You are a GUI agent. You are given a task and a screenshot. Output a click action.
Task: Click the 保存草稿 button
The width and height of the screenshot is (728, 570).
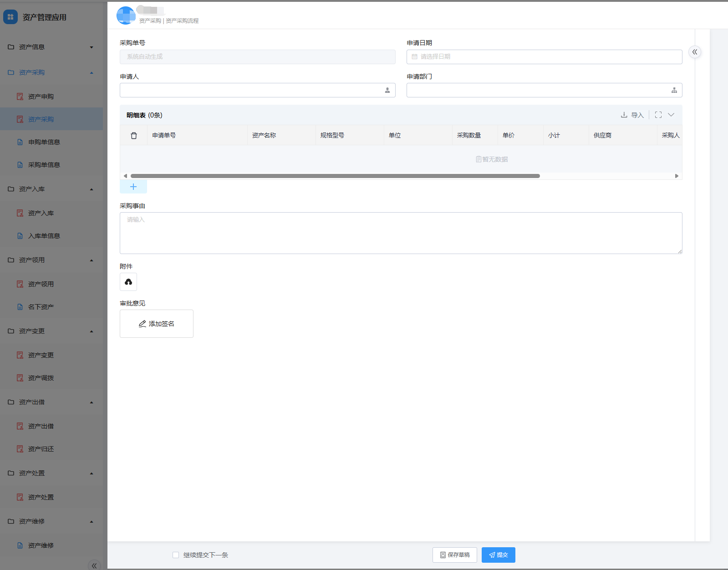click(x=454, y=555)
